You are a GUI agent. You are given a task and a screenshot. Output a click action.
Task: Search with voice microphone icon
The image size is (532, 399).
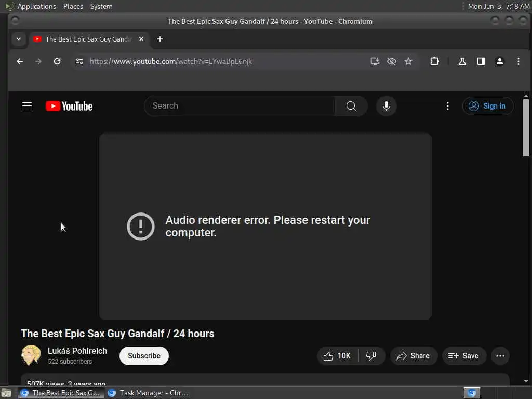[x=386, y=106]
